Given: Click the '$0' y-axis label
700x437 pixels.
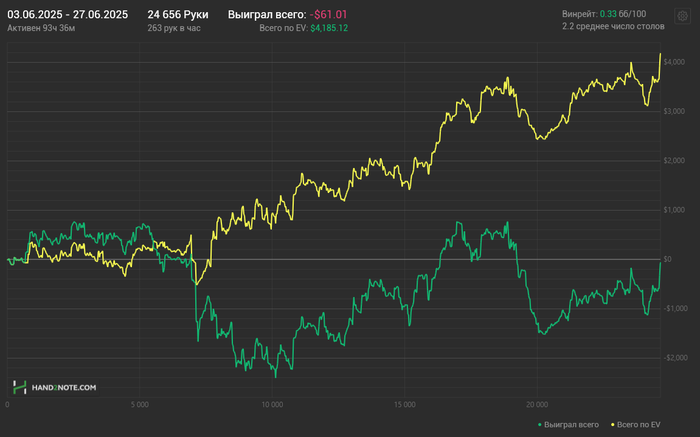Looking at the screenshot, I should click(667, 259).
